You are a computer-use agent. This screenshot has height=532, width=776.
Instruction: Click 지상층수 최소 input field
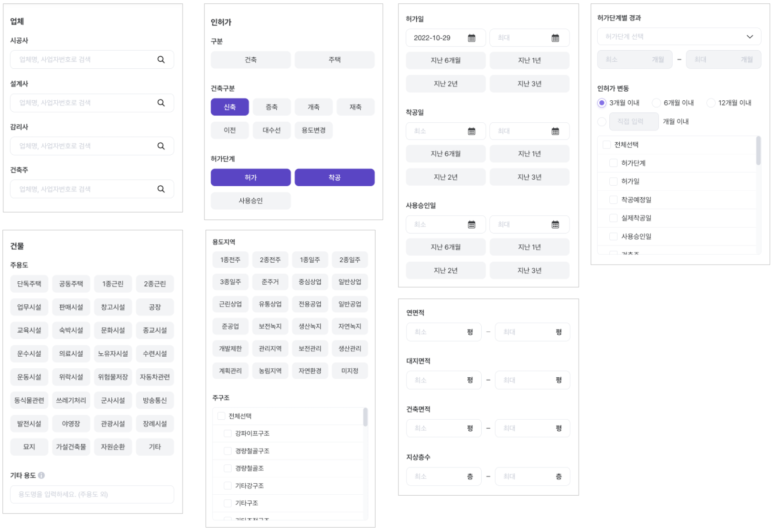coord(444,477)
